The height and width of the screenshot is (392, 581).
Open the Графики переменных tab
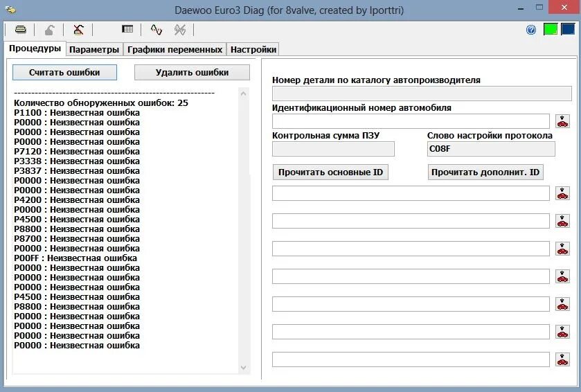[x=175, y=49]
